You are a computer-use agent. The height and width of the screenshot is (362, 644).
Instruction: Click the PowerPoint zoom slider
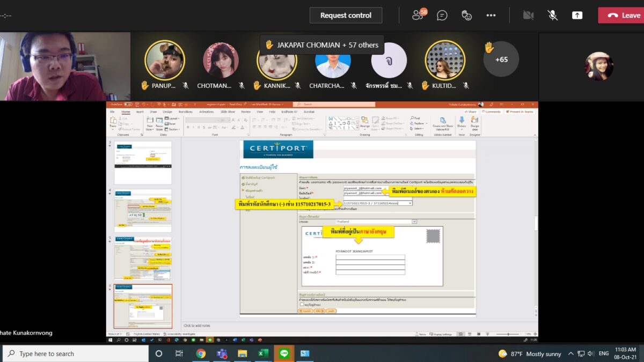508,334
